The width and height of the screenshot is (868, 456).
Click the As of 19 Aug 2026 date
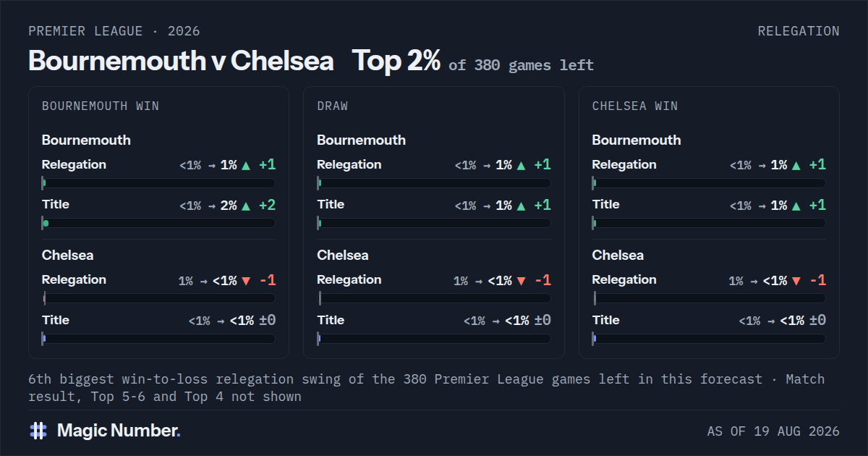coord(773,431)
